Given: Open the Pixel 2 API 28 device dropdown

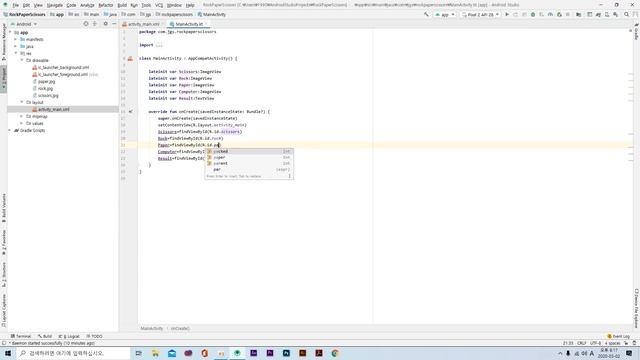Looking at the screenshot, I should point(481,14).
